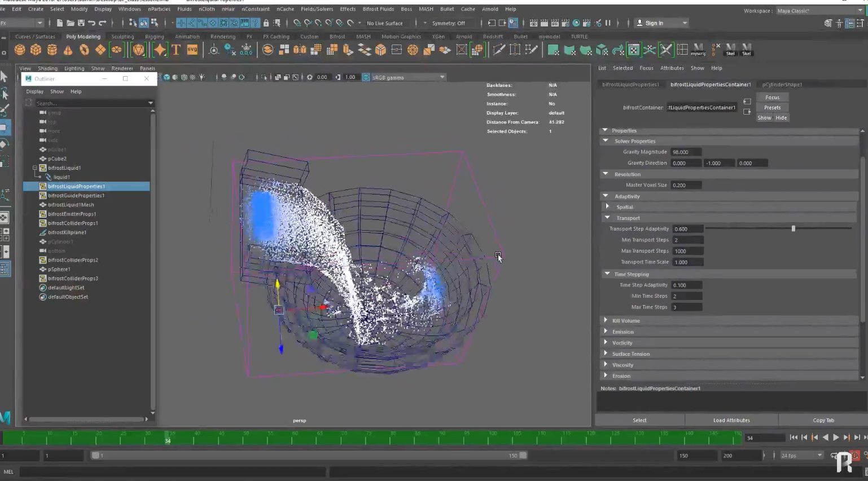Click the Presets button
The height and width of the screenshot is (481, 868).
coord(772,108)
